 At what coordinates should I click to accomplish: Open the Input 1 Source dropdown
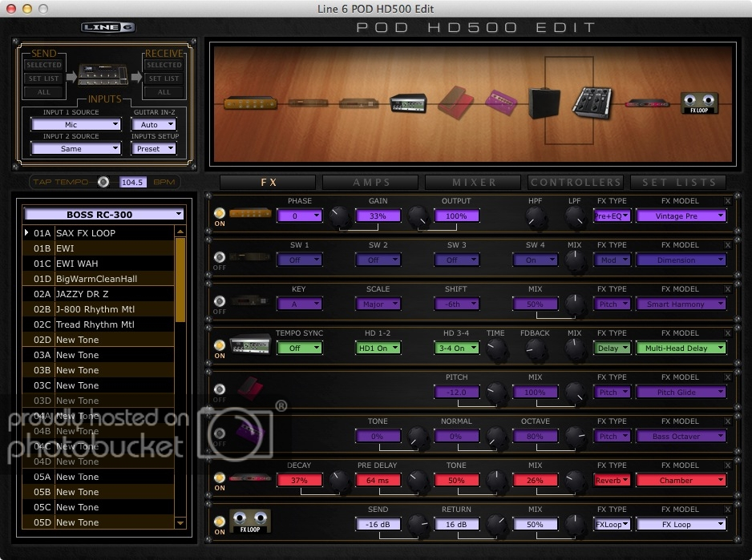point(75,125)
